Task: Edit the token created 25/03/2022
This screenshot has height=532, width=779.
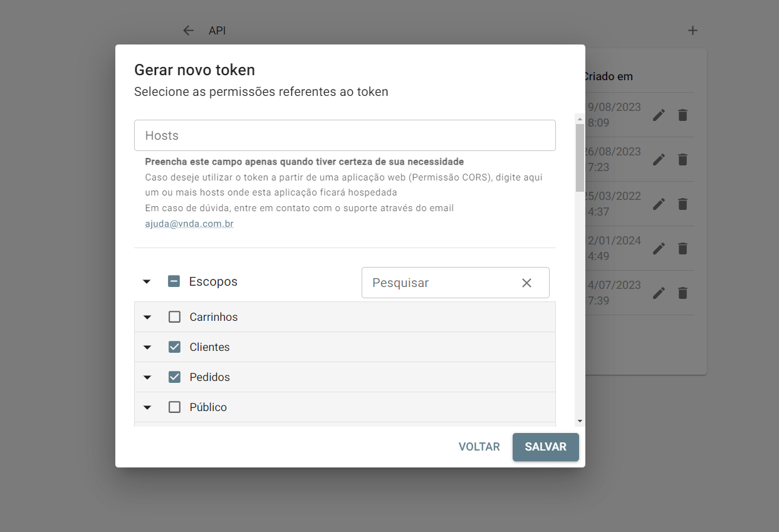Action: coord(659,204)
